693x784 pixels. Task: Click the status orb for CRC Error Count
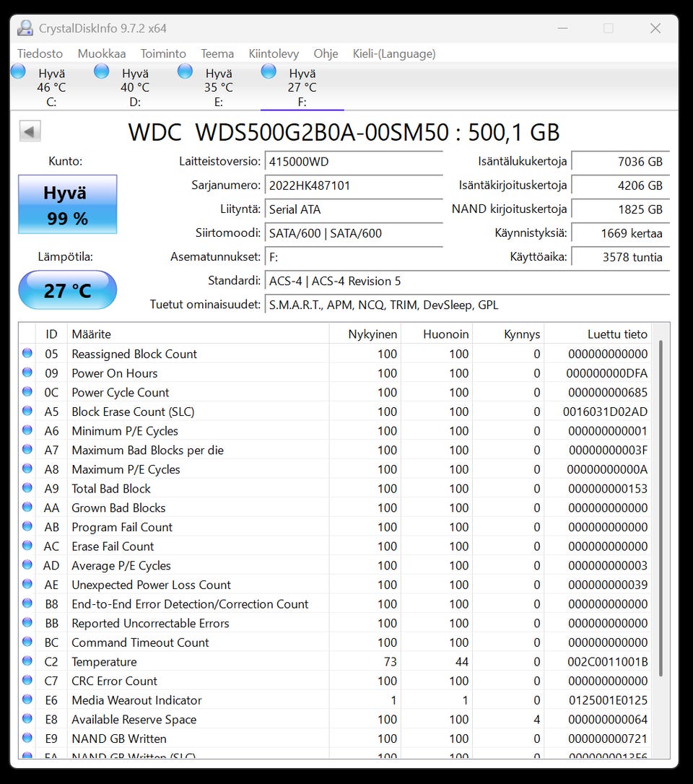[x=27, y=681]
